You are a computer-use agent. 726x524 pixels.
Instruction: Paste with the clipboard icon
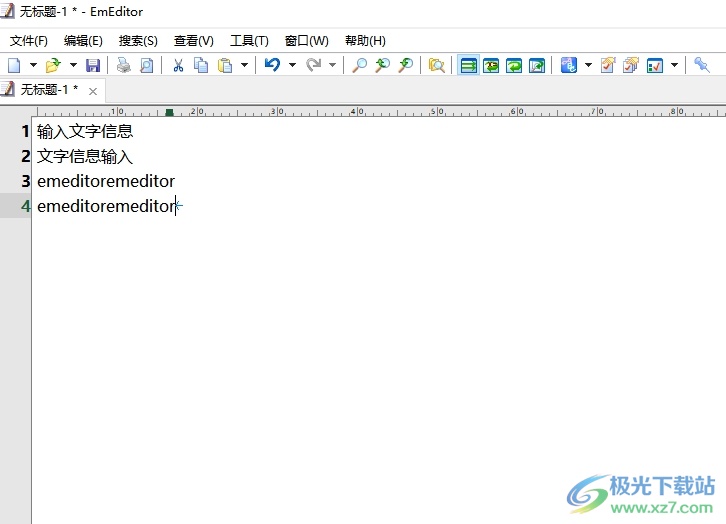coord(225,65)
